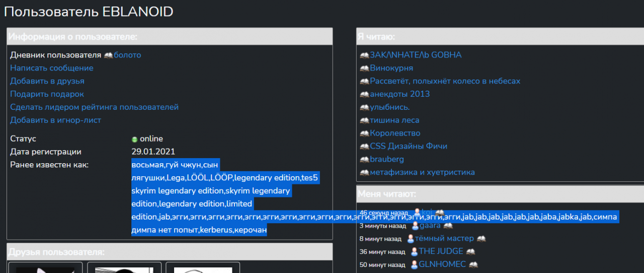Click the book icon before brauberg
644x273 pixels.
[x=364, y=159]
